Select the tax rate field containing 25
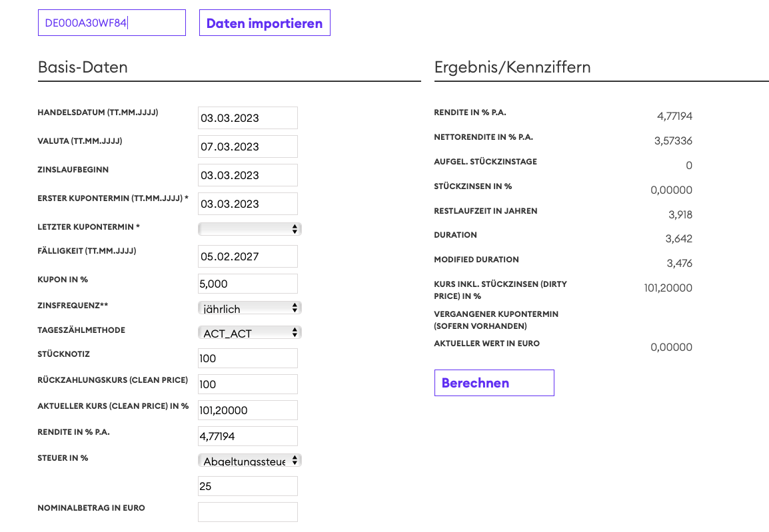769x532 pixels. tap(247, 486)
